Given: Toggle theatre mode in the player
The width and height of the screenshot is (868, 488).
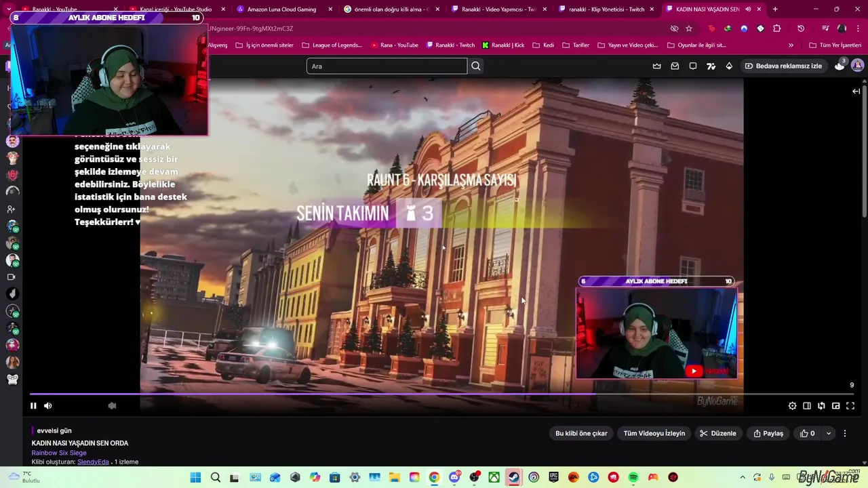Looking at the screenshot, I should click(x=806, y=405).
